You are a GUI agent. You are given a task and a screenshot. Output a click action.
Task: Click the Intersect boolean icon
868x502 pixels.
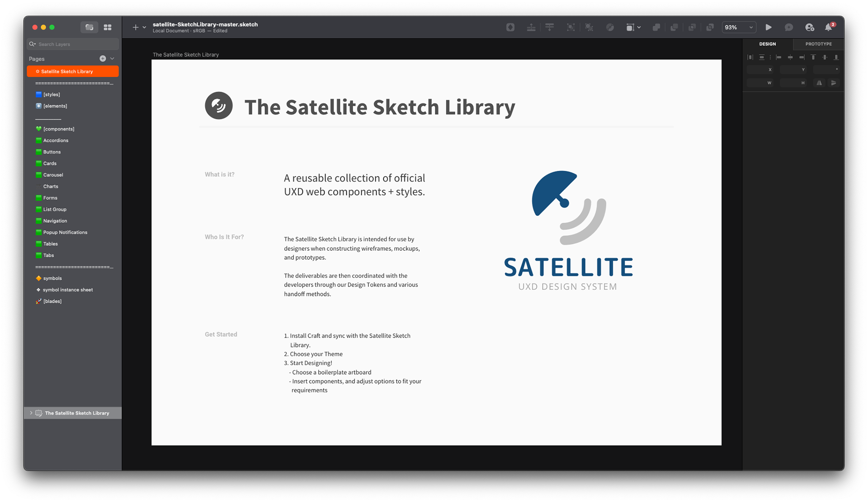point(692,27)
